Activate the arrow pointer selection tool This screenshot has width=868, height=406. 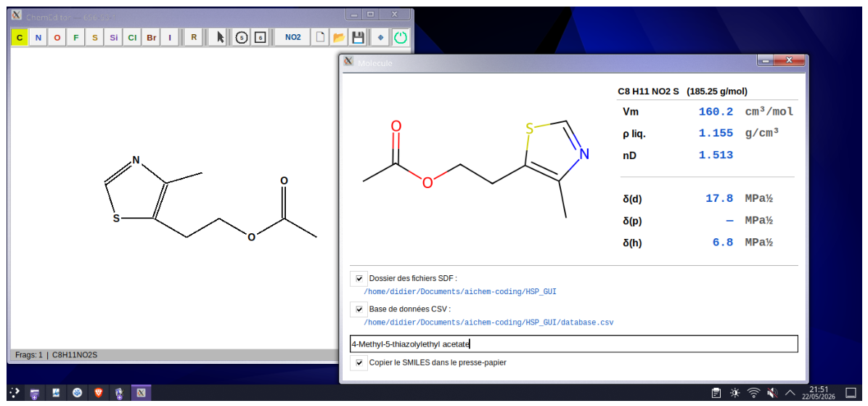tap(220, 38)
